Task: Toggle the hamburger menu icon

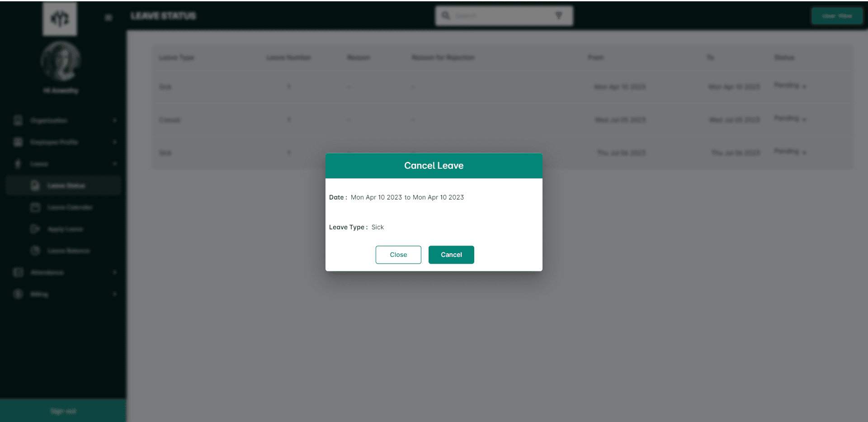Action: coord(108,18)
